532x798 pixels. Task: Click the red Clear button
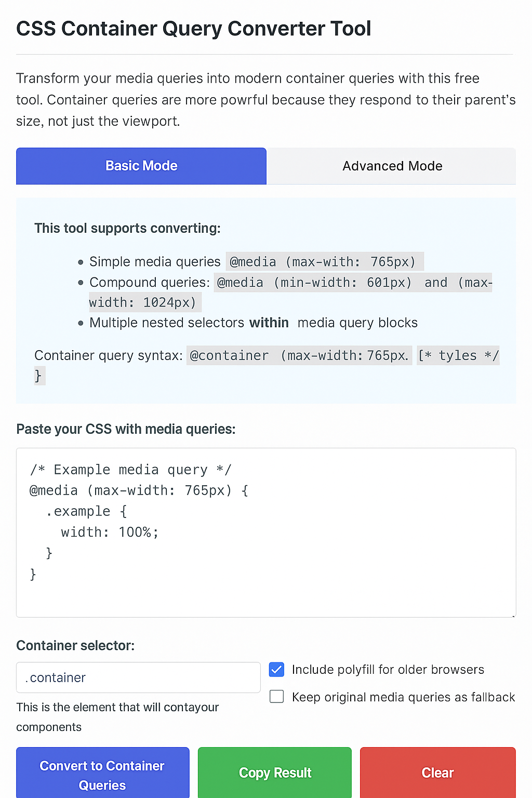(x=437, y=773)
